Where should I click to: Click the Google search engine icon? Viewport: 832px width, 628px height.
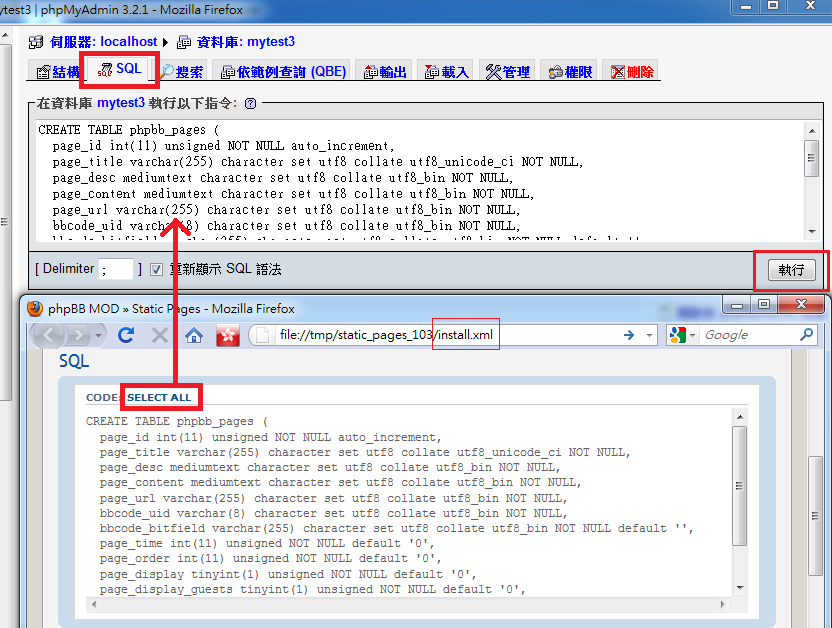point(677,335)
